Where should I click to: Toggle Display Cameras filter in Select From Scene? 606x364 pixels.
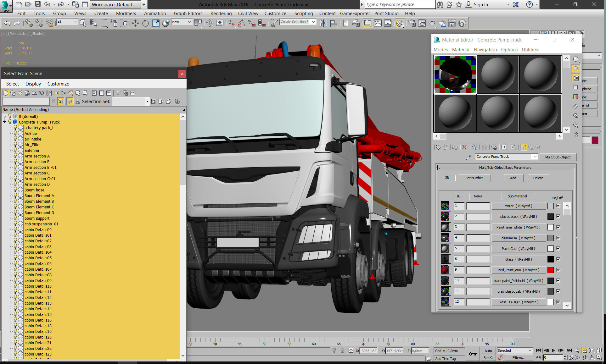[x=27, y=93]
